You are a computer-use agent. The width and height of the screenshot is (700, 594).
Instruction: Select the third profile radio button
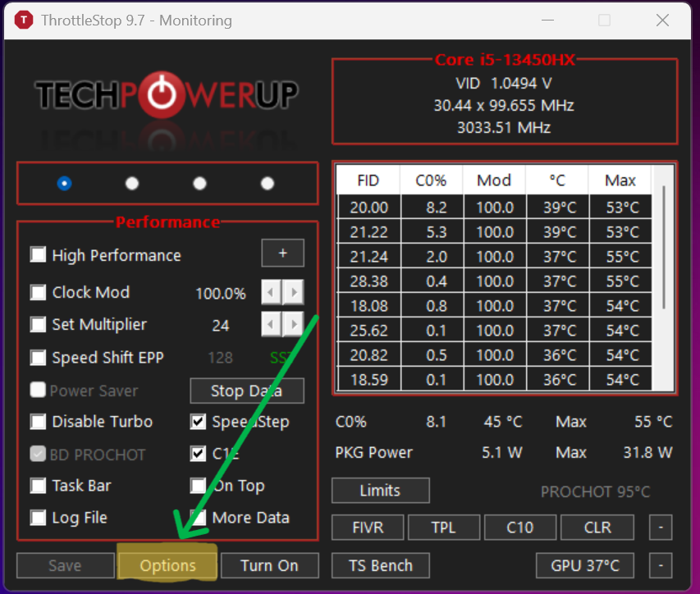point(199,184)
